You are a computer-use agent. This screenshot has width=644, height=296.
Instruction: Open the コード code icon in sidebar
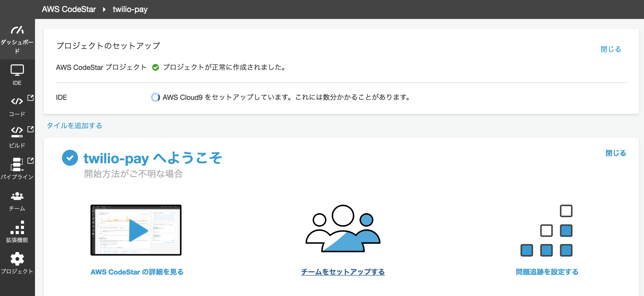[x=17, y=101]
